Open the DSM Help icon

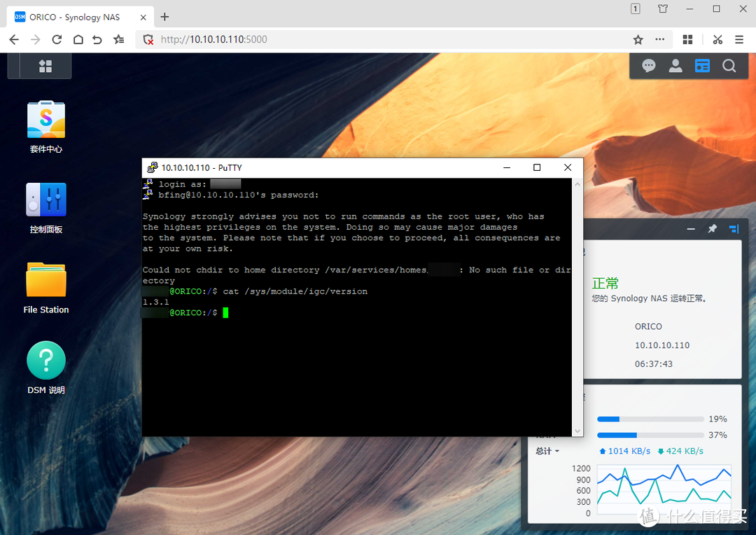(46, 361)
